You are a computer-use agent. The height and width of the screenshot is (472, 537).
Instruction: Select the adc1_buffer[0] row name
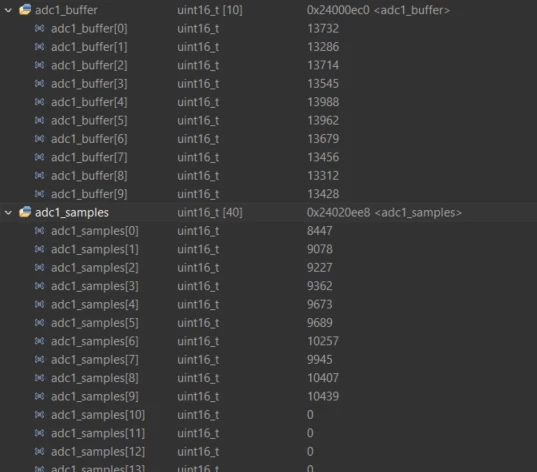pyautogui.click(x=89, y=29)
